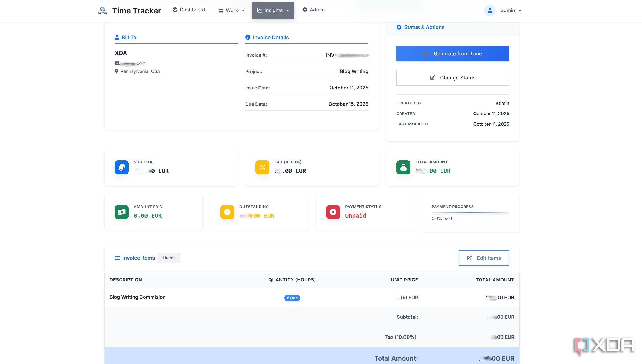Screen dimensions: 642x364
Task: Click the 0.00 EUR amount paid value
Action: pos(148,215)
